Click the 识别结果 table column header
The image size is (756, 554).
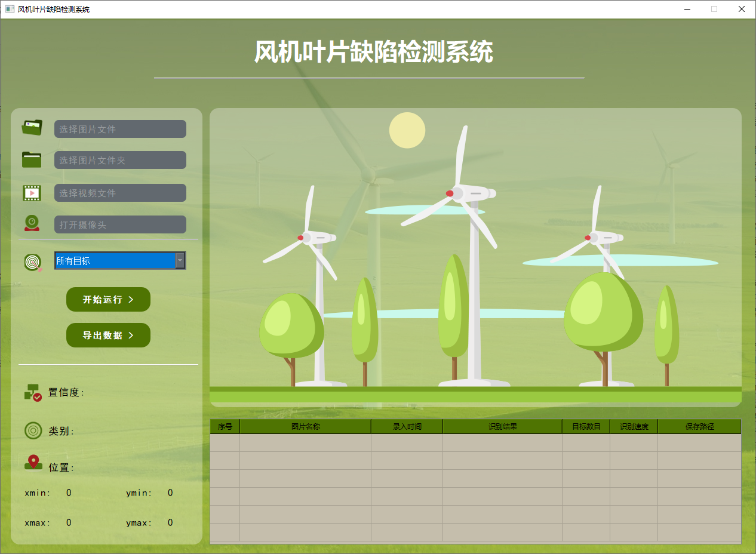(502, 426)
